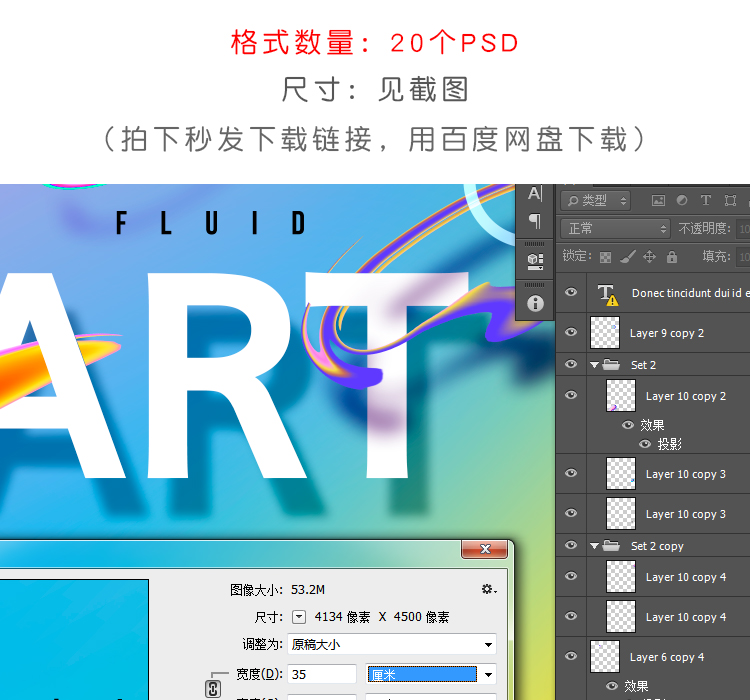Image resolution: width=750 pixels, height=700 pixels.
Task: Open the Paragraph panel icon
Action: (535, 221)
